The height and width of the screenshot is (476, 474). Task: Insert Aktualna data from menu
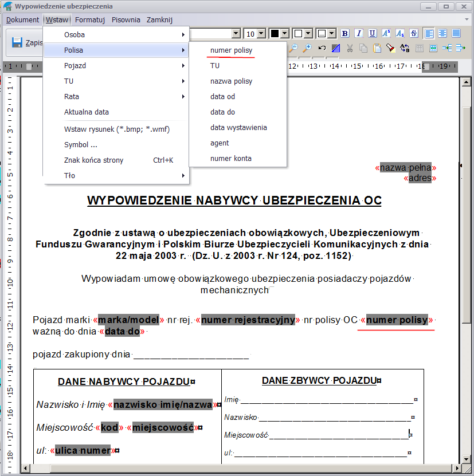click(116, 112)
